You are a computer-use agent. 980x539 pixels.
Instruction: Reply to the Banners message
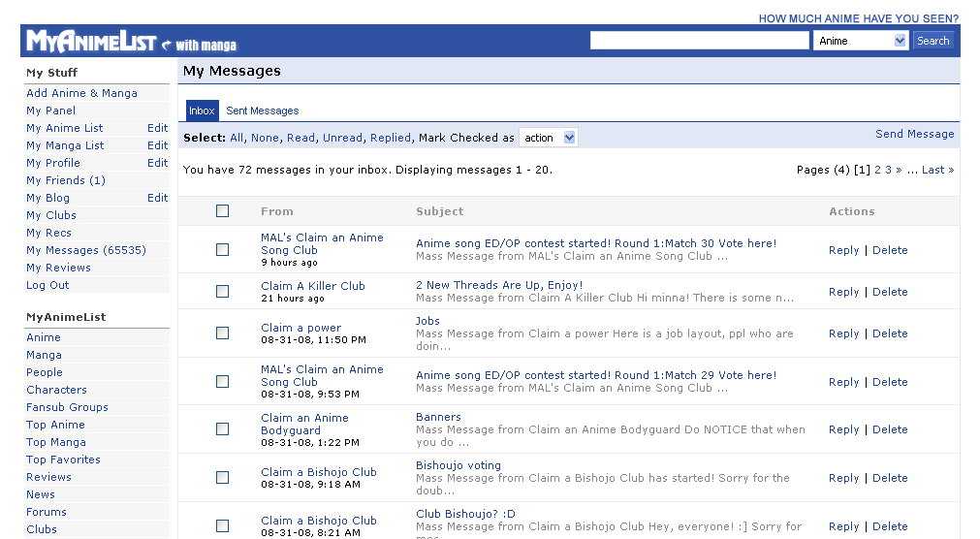843,429
